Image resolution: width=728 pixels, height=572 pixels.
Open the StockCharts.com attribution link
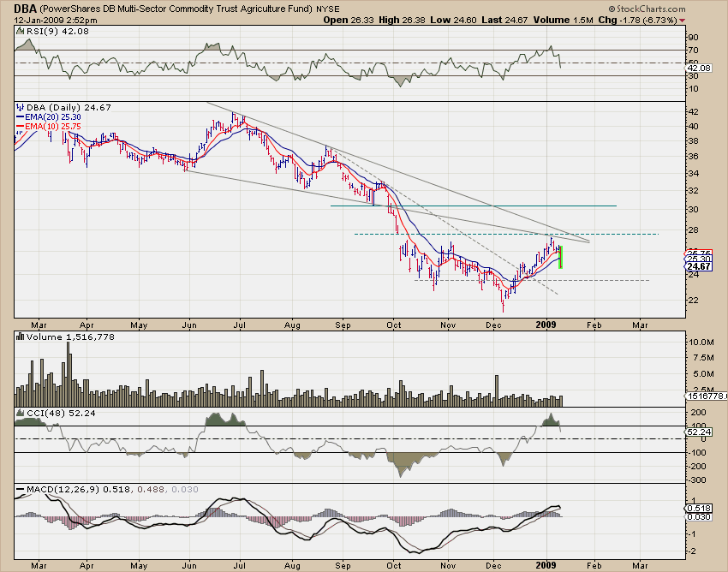[647, 9]
